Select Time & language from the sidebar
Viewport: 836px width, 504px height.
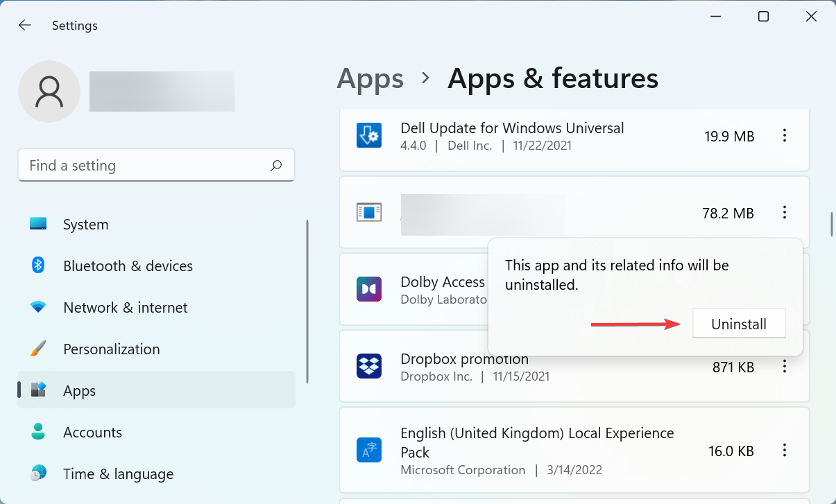118,473
